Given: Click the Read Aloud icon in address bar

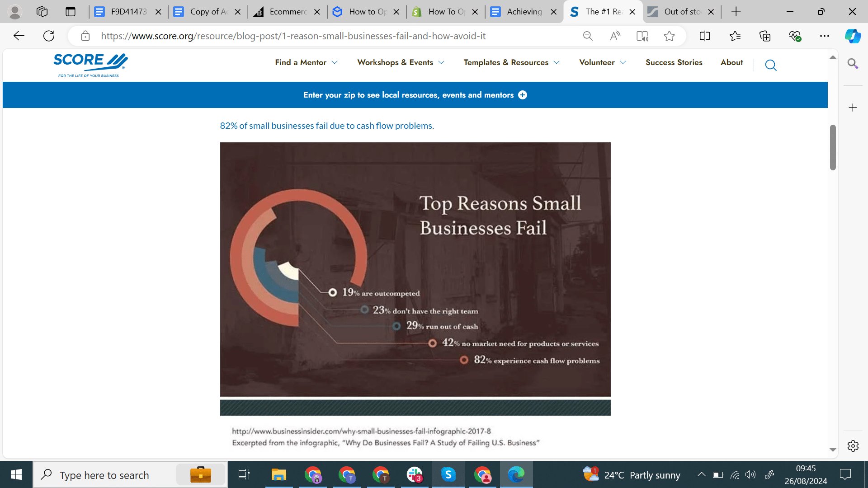Looking at the screenshot, I should (615, 36).
